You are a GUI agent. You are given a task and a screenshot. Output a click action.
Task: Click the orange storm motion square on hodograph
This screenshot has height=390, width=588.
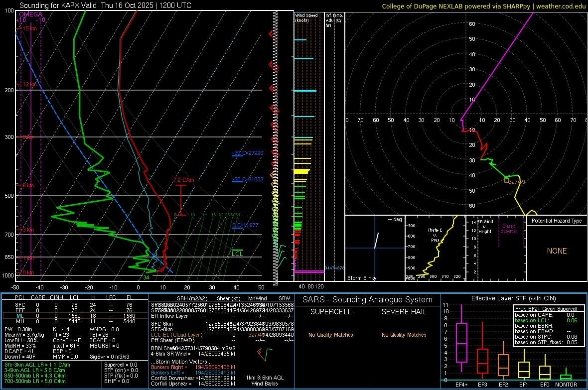(507, 180)
